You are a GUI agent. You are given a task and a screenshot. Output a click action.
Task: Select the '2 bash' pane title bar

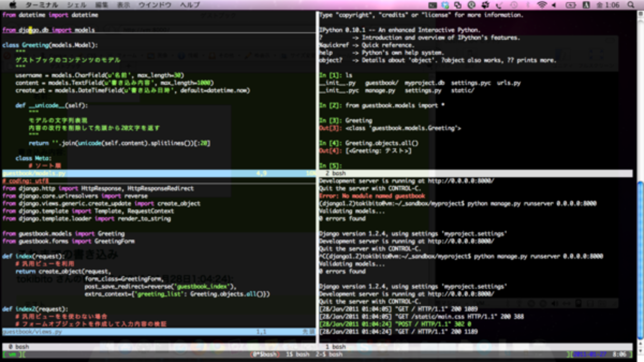tap(335, 174)
